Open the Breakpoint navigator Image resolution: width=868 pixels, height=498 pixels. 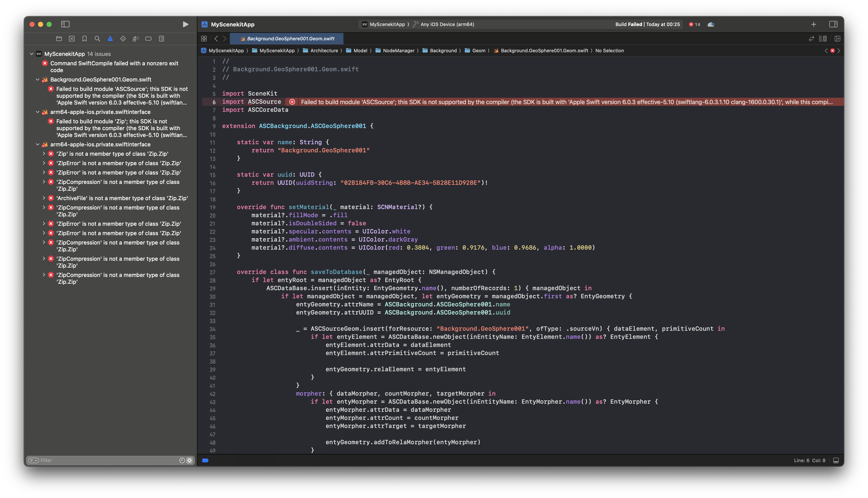(148, 39)
